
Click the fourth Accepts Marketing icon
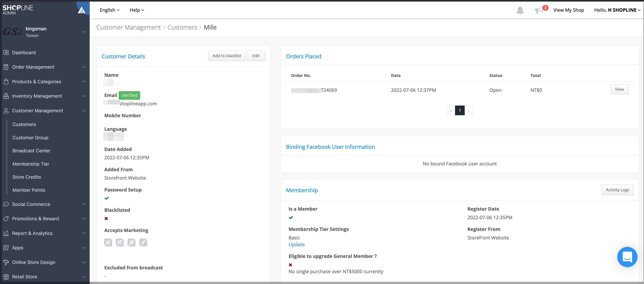pos(143,242)
